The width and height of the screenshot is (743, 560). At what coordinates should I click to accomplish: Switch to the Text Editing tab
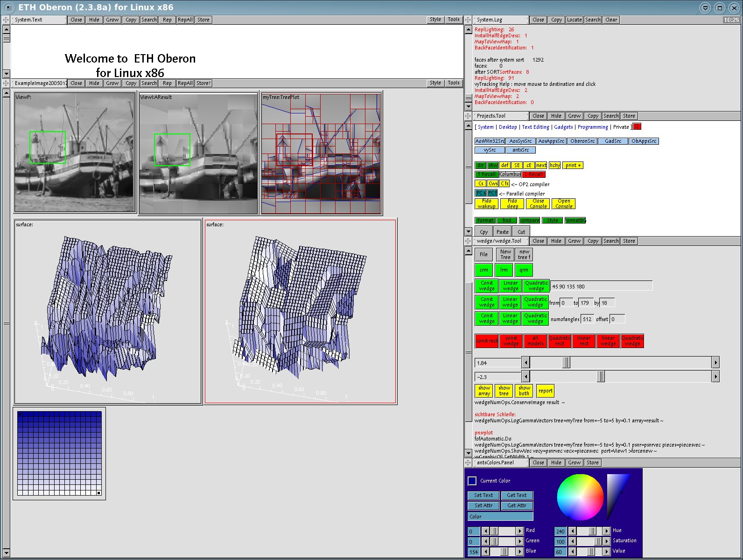535,127
